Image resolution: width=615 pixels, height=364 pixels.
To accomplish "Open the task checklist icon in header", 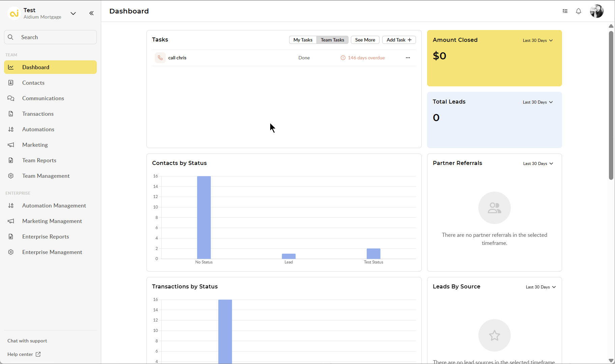I will click(x=565, y=11).
